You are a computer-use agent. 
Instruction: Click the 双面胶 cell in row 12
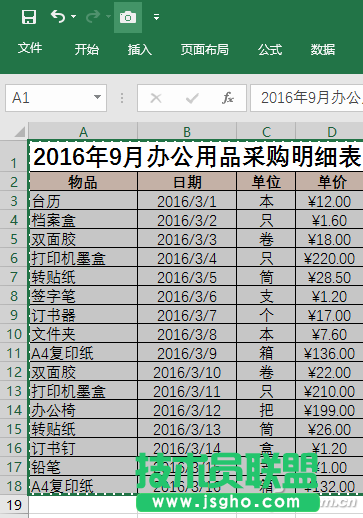(83, 372)
